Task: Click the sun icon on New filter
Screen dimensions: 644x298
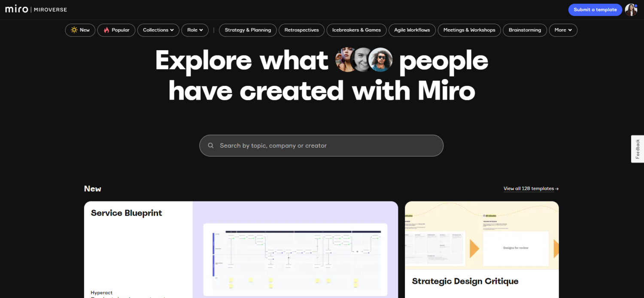Action: 74,30
